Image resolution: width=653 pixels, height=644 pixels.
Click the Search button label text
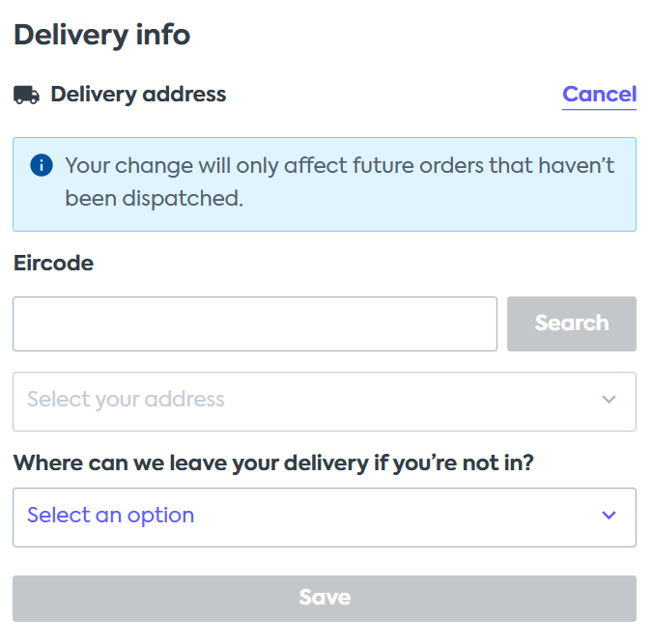click(572, 323)
